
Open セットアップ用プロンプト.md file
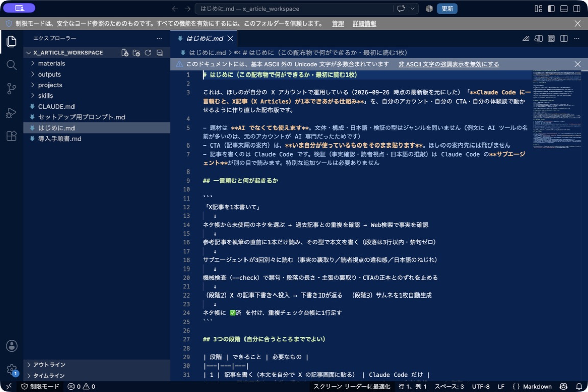(97, 117)
